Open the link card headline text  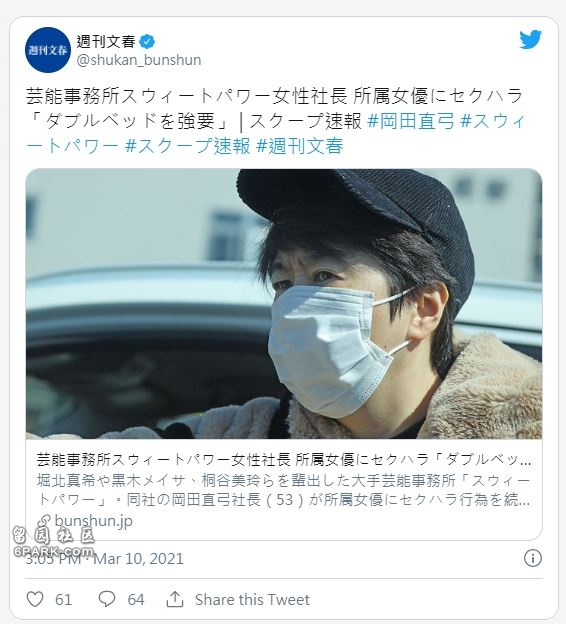pyautogui.click(x=284, y=460)
